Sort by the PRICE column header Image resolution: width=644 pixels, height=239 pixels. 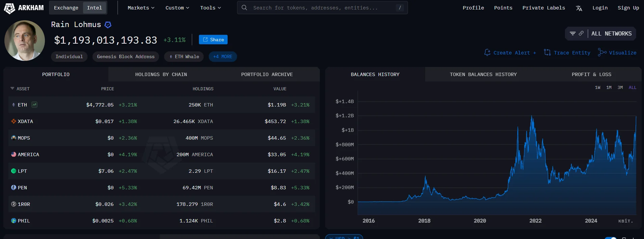(107, 89)
